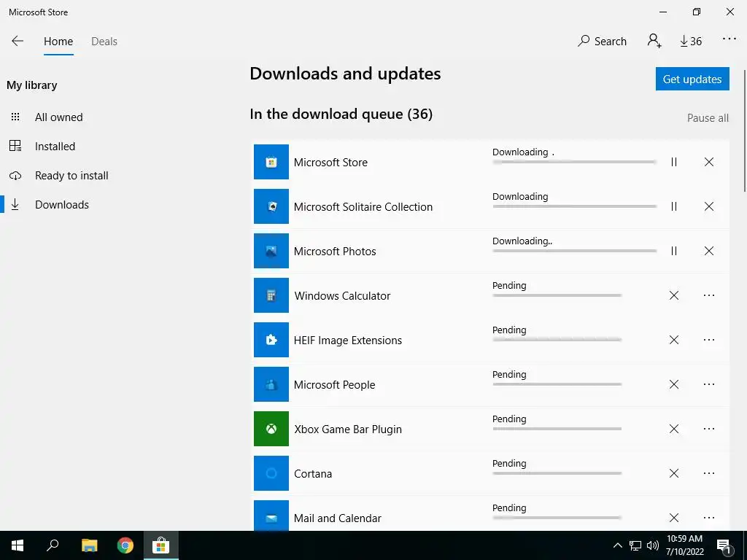Open more options for Windows Calculator
This screenshot has height=560, width=747.
(x=709, y=295)
